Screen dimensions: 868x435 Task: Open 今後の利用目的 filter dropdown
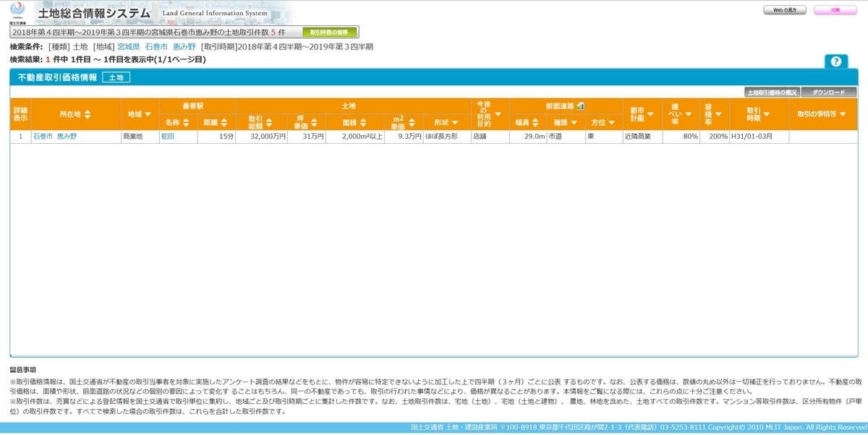(498, 114)
